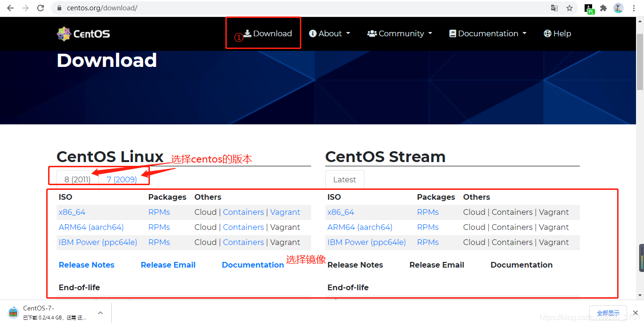The image size is (644, 326).
Task: Click the CentOS Linux heading text
Action: (110, 156)
